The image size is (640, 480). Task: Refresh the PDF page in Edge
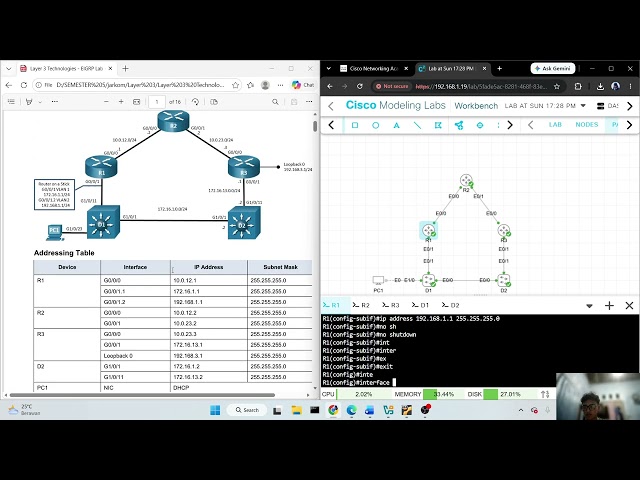coord(24,85)
